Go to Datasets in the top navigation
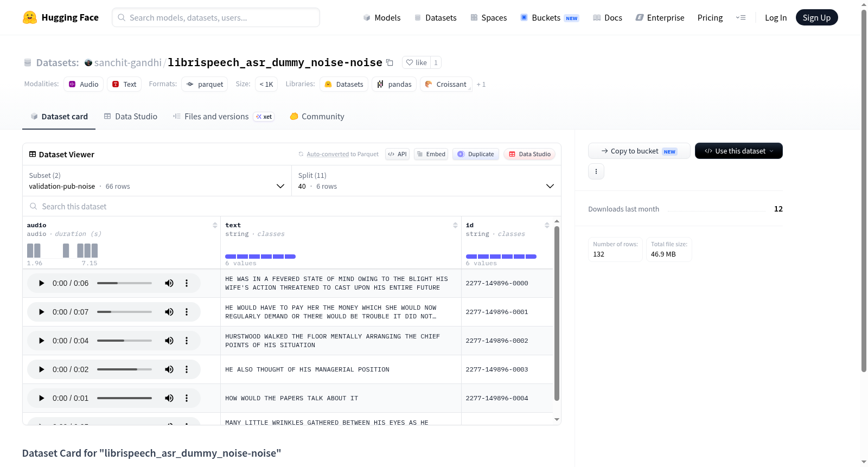This screenshot has width=868, height=467. (435, 17)
